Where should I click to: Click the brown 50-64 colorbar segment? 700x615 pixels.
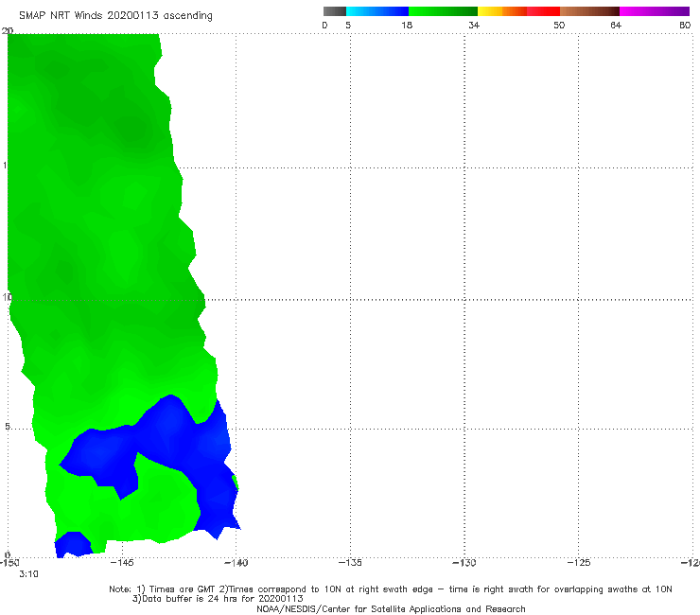(x=589, y=11)
